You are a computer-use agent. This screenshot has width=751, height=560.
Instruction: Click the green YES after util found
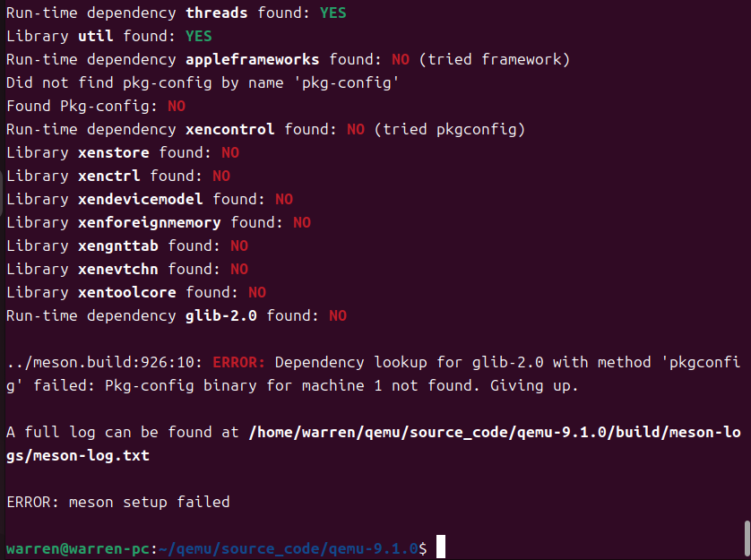point(198,36)
